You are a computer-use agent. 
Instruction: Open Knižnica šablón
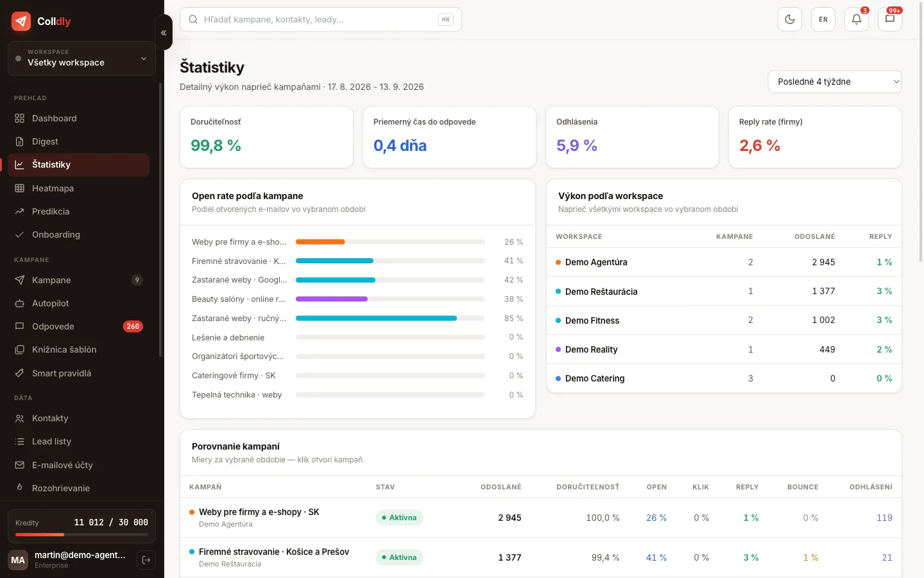pyautogui.click(x=78, y=349)
